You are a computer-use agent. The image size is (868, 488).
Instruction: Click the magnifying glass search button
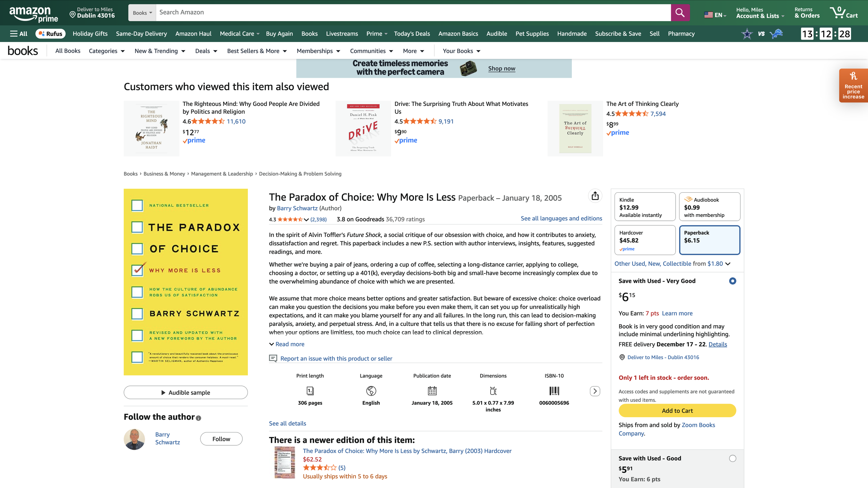[x=680, y=13]
